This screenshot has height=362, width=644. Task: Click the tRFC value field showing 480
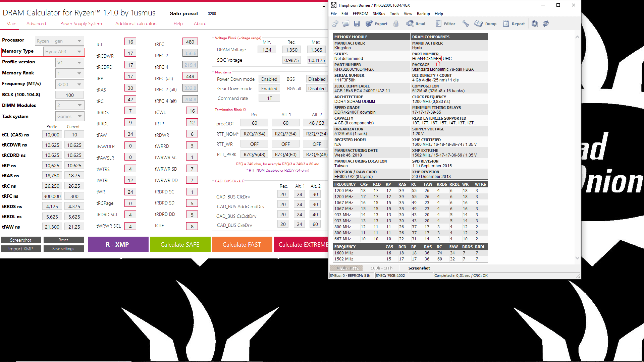(190, 42)
